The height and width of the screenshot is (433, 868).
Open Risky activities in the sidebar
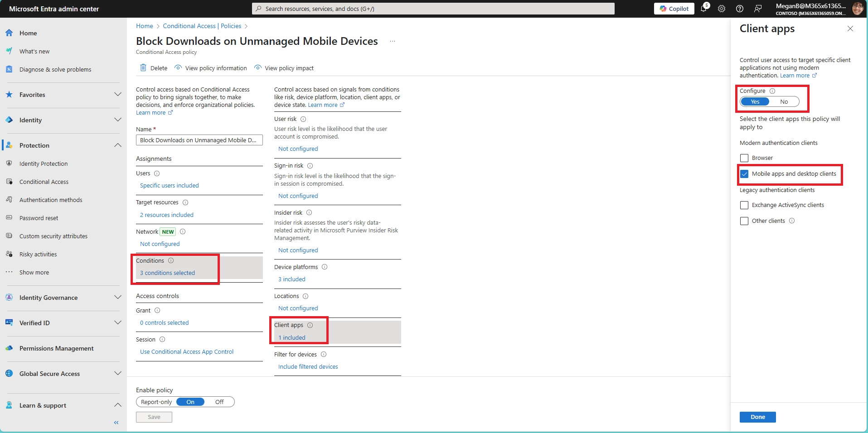click(x=38, y=254)
